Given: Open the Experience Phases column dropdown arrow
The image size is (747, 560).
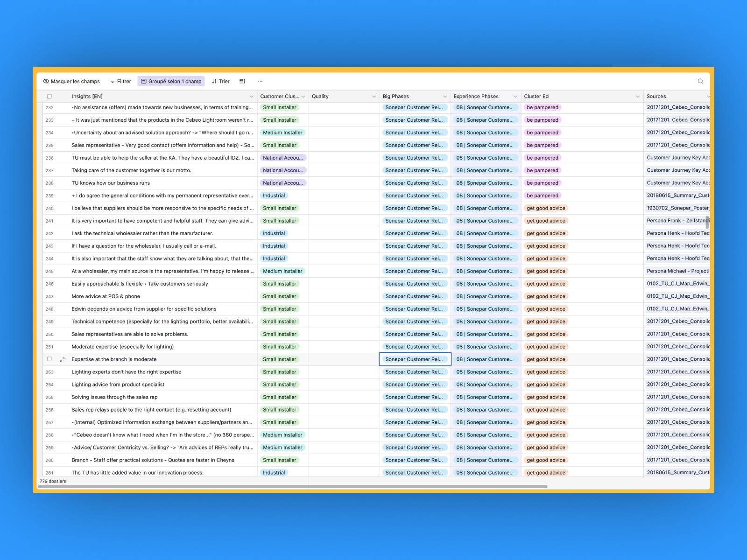Looking at the screenshot, I should point(515,97).
